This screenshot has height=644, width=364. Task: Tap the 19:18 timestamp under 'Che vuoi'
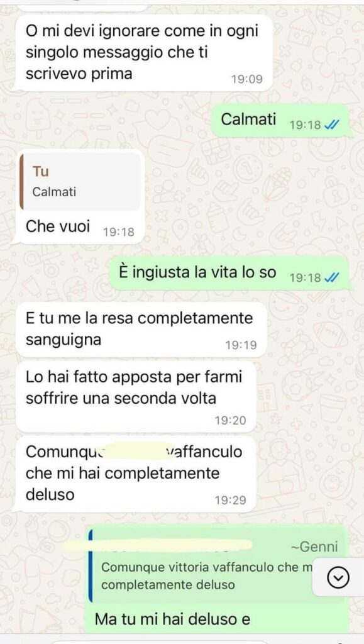pos(119,231)
